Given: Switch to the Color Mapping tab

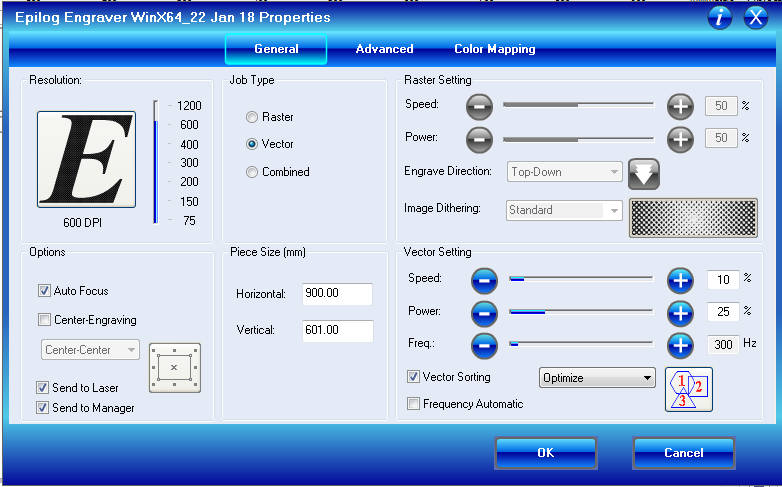Looking at the screenshot, I should click(495, 49).
